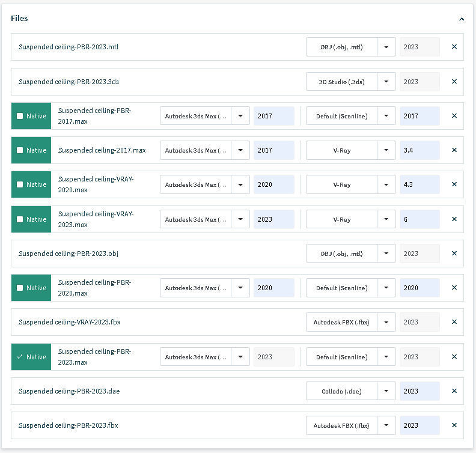The height and width of the screenshot is (453, 476).
Task: Mark Suspended ceiling-2017.max as Native
Action: click(x=20, y=150)
